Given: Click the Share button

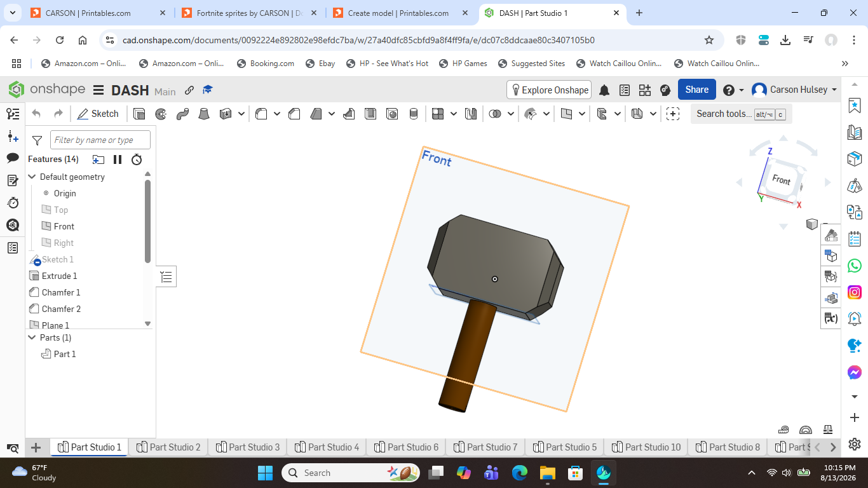Looking at the screenshot, I should coord(697,90).
